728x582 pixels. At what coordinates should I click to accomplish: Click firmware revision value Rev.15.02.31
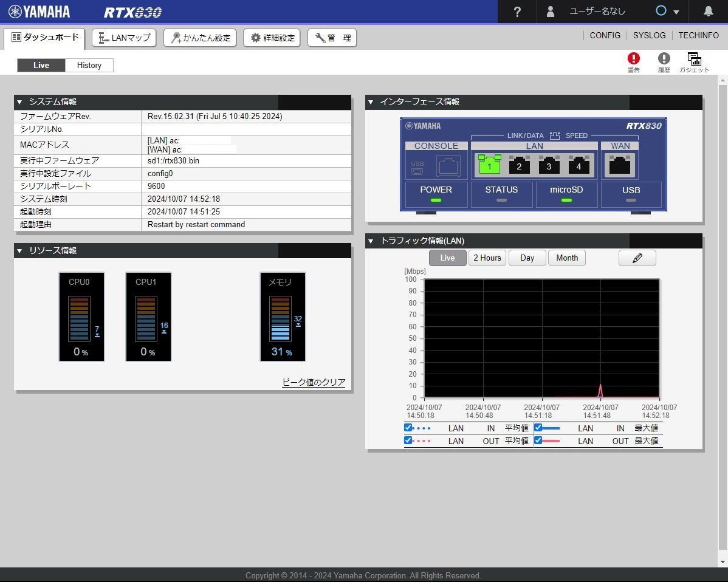coord(215,117)
